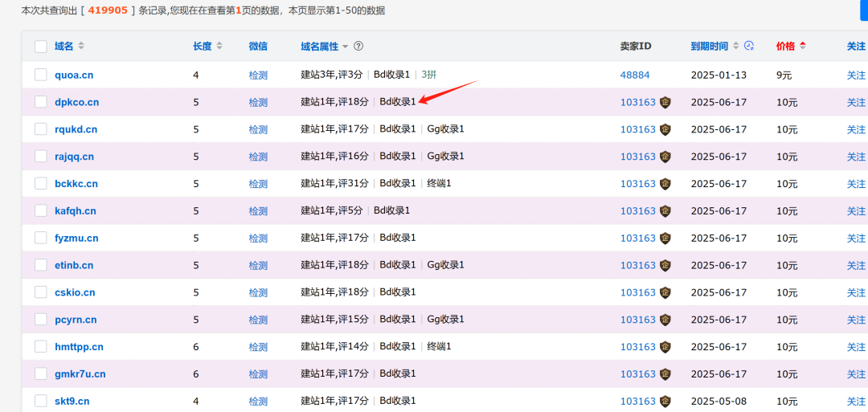Click the 9元 price cell
868x412 pixels.
coord(784,75)
